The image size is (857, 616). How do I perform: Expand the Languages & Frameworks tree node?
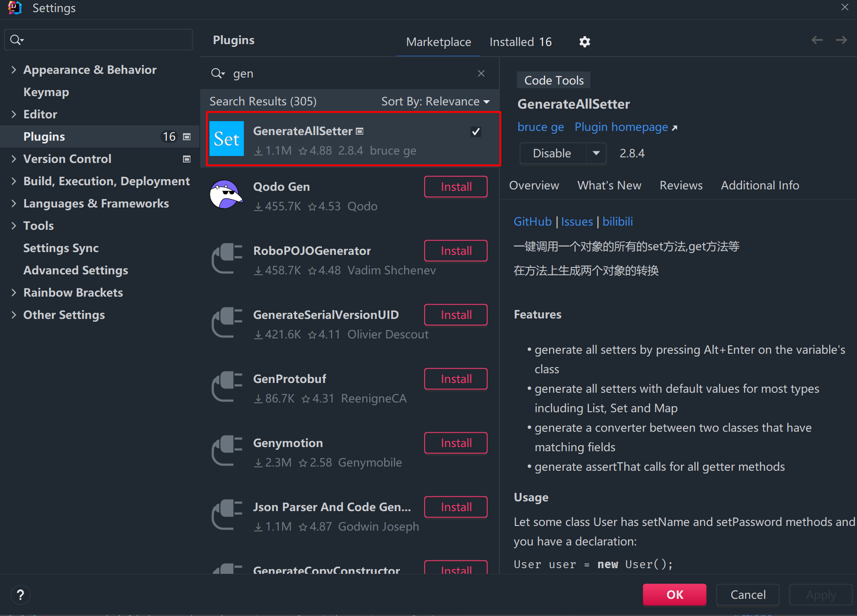pyautogui.click(x=13, y=203)
